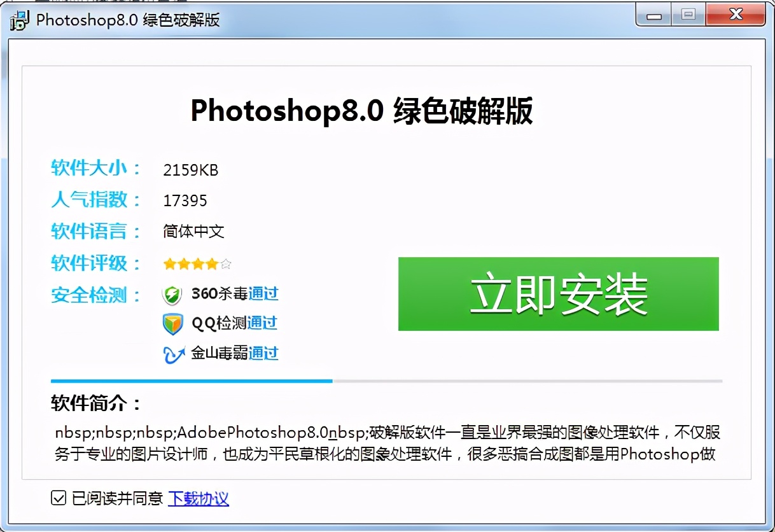Viewport: 775px width, 532px height.
Task: Click 通过 link next to QQ检测
Action: [262, 323]
